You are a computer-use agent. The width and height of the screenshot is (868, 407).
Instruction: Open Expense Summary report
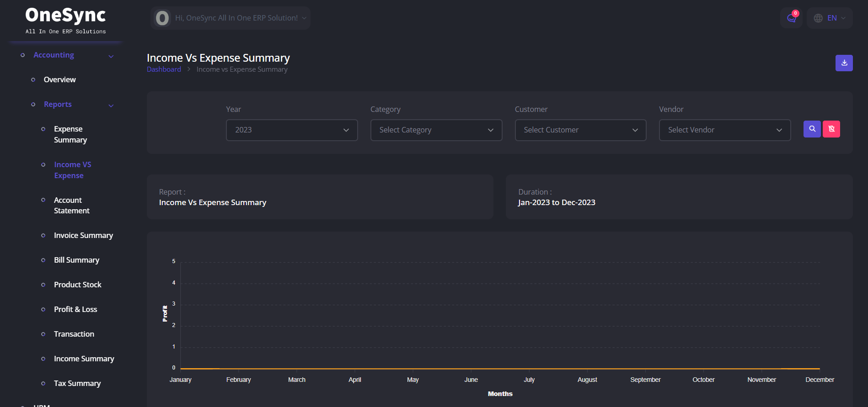(x=70, y=134)
